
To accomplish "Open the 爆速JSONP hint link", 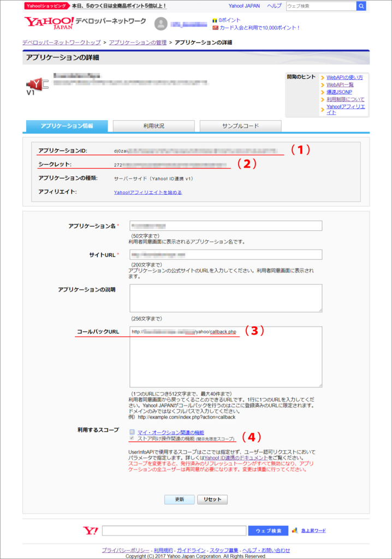I will pos(339,92).
